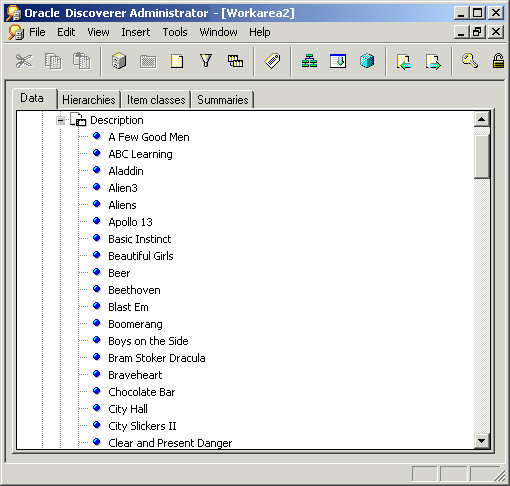Restore the inner Workarea2 window
510x486 pixels.
tap(477, 32)
